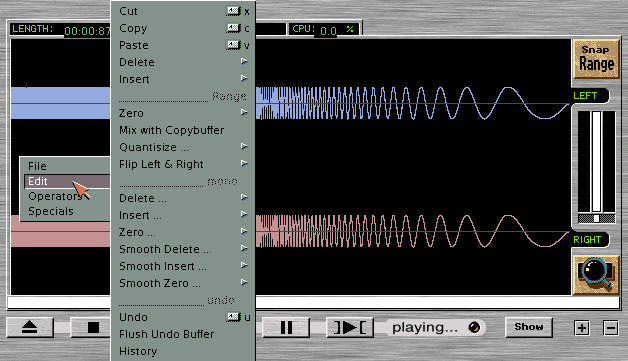
Task: Expand the Range Delete submenu arrow
Action: click(x=244, y=62)
